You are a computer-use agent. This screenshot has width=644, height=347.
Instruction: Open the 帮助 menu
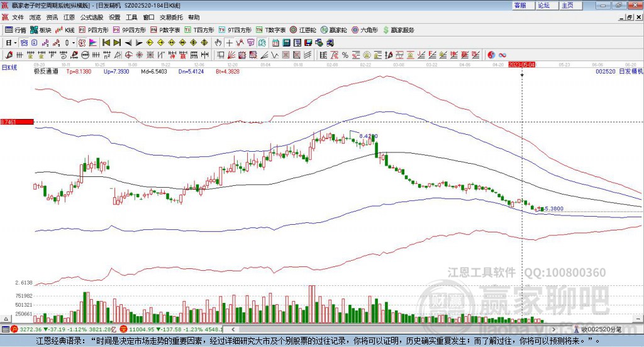[x=194, y=17]
